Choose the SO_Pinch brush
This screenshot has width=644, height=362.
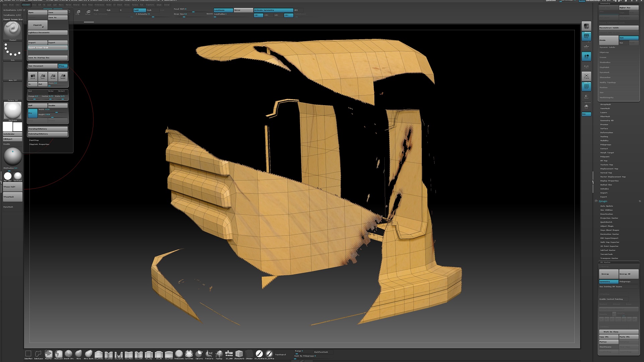pyautogui.click(x=129, y=354)
